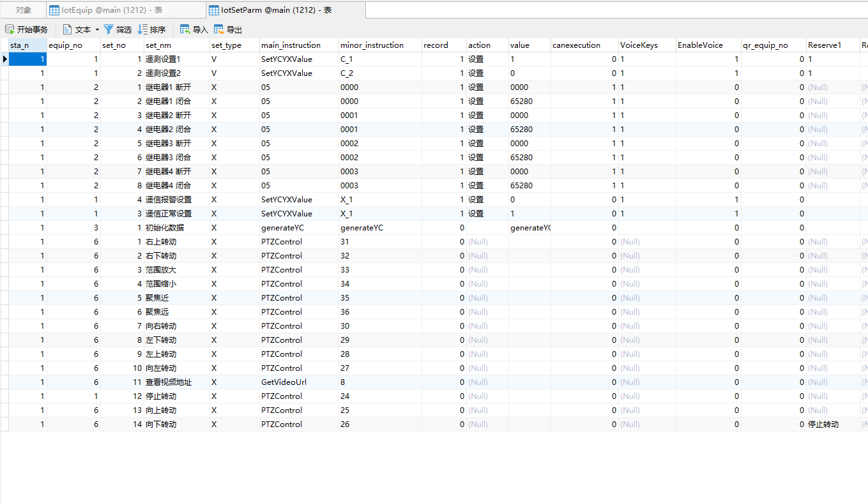Click the table icon on IotSetParm tab
Image resolution: width=868 pixels, height=503 pixels.
(x=214, y=10)
